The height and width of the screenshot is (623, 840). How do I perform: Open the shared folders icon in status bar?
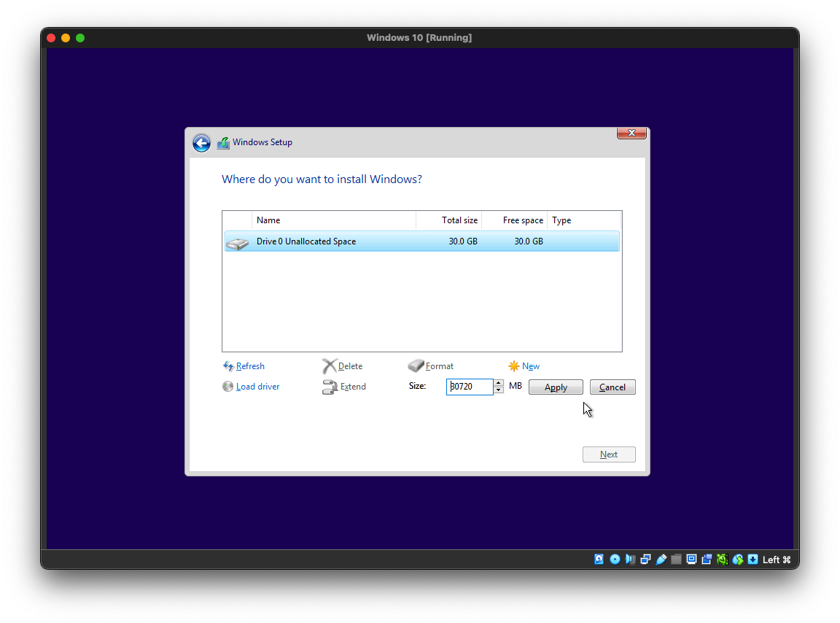click(676, 560)
